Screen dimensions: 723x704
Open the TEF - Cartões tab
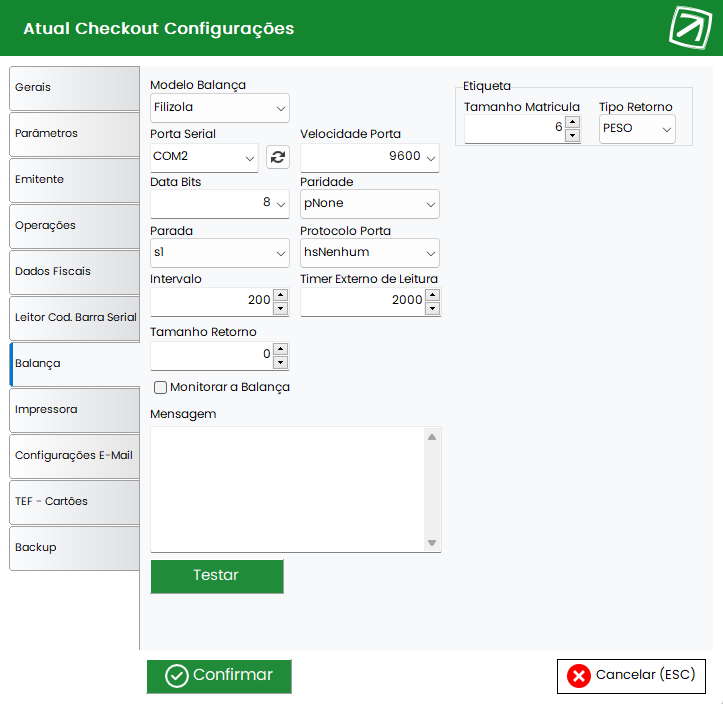coord(74,503)
